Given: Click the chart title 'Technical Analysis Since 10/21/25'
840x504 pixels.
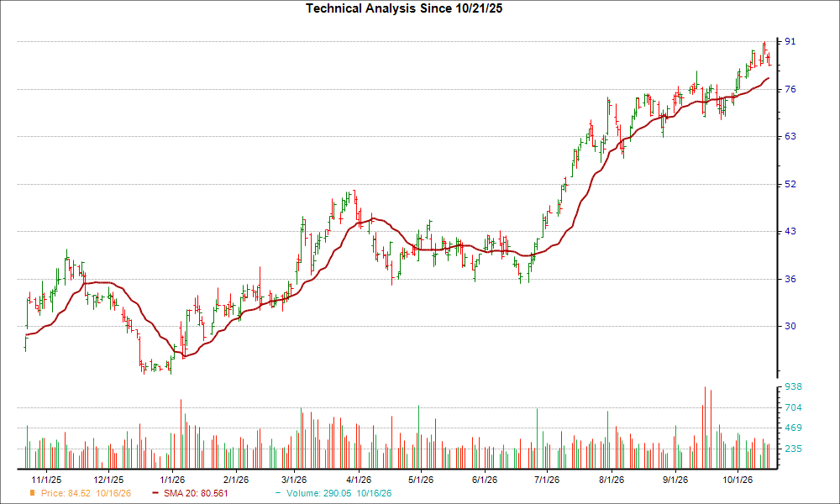Looking at the screenshot, I should point(404,8).
